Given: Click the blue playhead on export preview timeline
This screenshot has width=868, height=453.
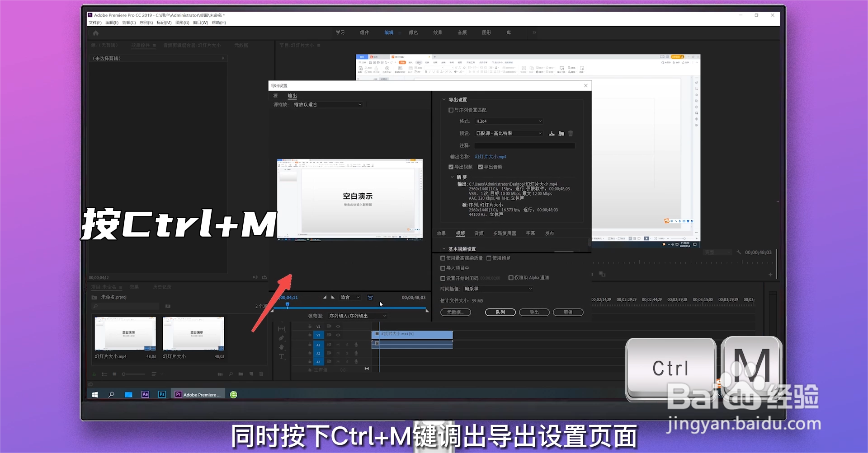Looking at the screenshot, I should 288,306.
